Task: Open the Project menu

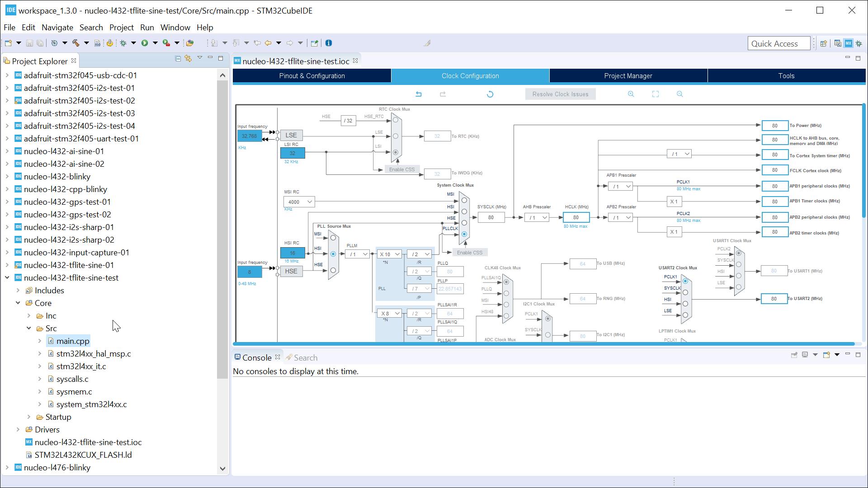Action: [x=122, y=28]
